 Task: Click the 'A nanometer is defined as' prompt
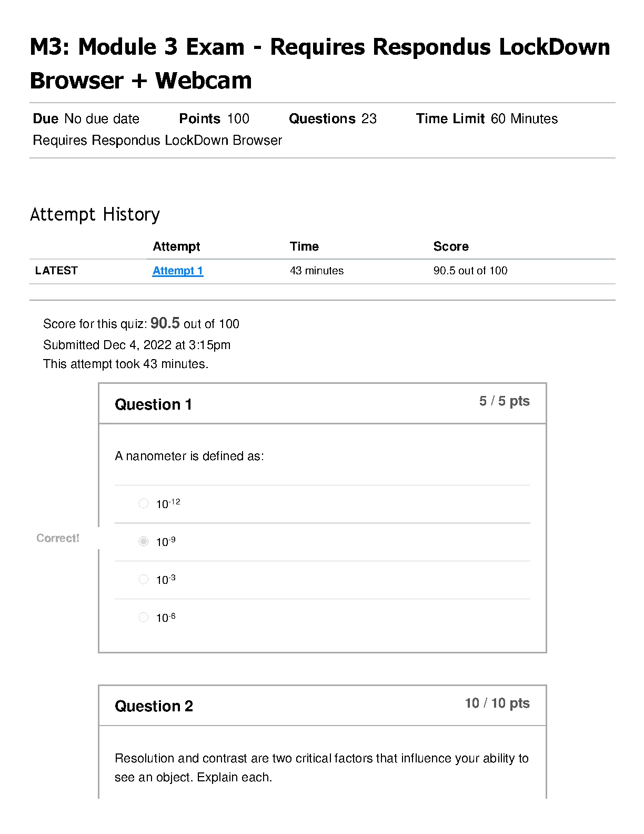pos(189,456)
